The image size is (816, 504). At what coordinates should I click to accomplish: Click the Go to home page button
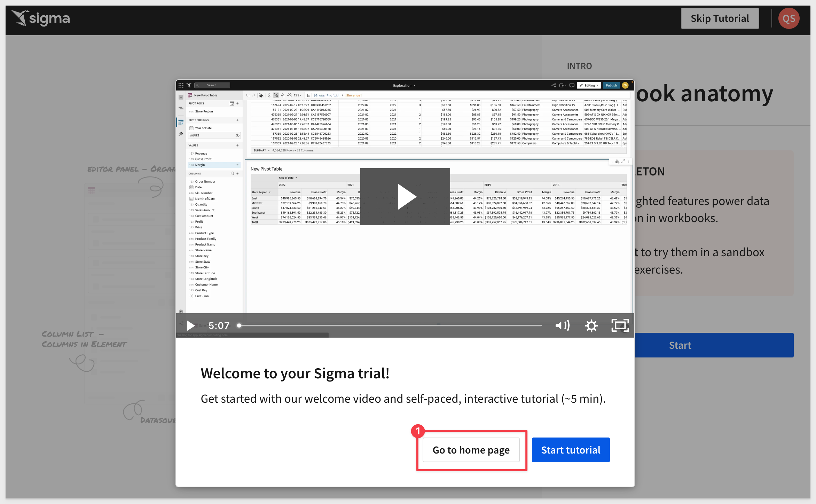(x=471, y=450)
